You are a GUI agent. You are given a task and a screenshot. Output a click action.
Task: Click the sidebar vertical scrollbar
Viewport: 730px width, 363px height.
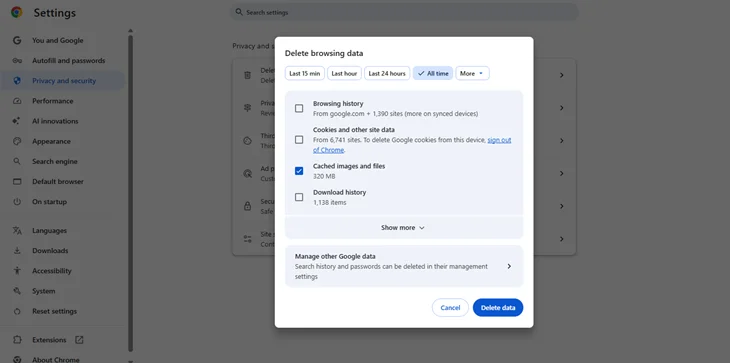(x=131, y=193)
